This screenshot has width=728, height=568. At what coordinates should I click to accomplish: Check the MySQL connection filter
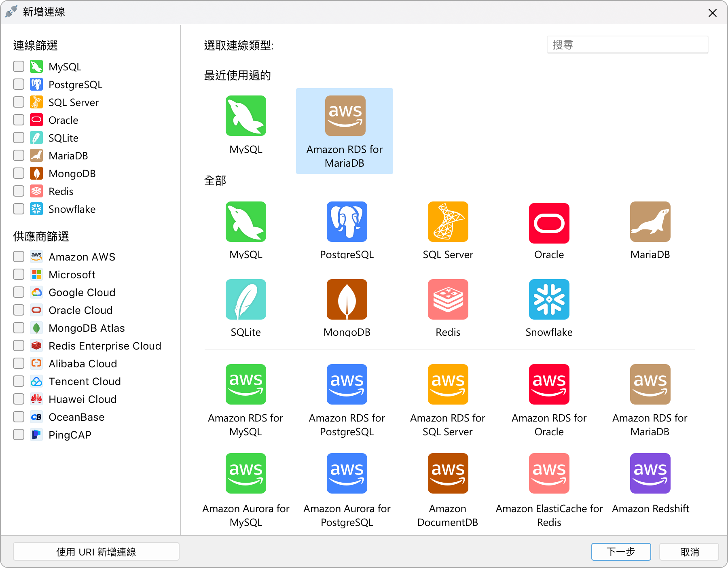[19, 66]
